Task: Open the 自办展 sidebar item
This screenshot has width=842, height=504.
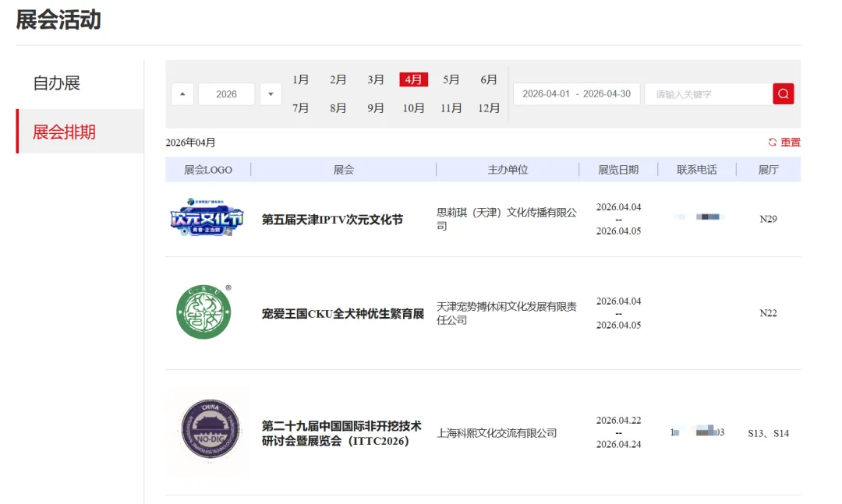Action: click(56, 83)
